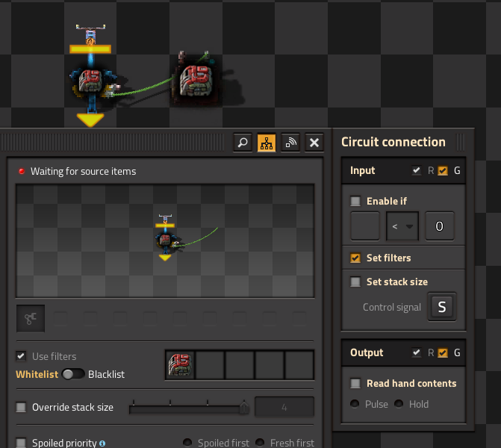Click the rocket item right of the inserter

[196, 81]
